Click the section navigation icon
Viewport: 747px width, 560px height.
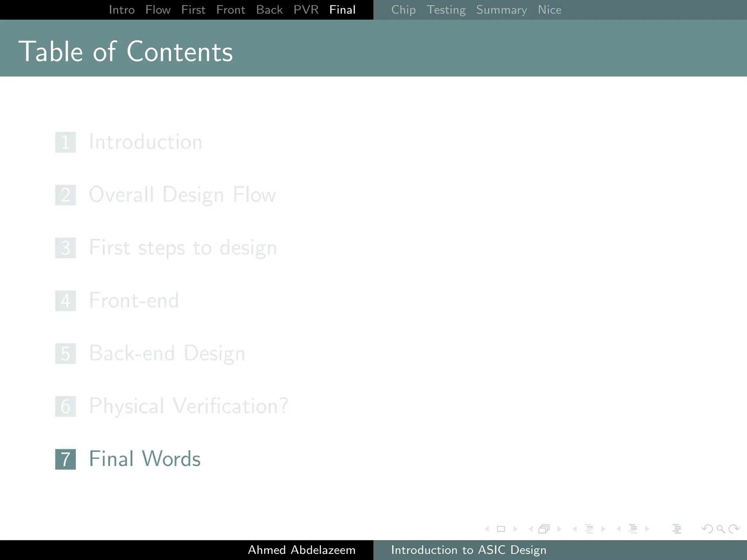pyautogui.click(x=633, y=529)
